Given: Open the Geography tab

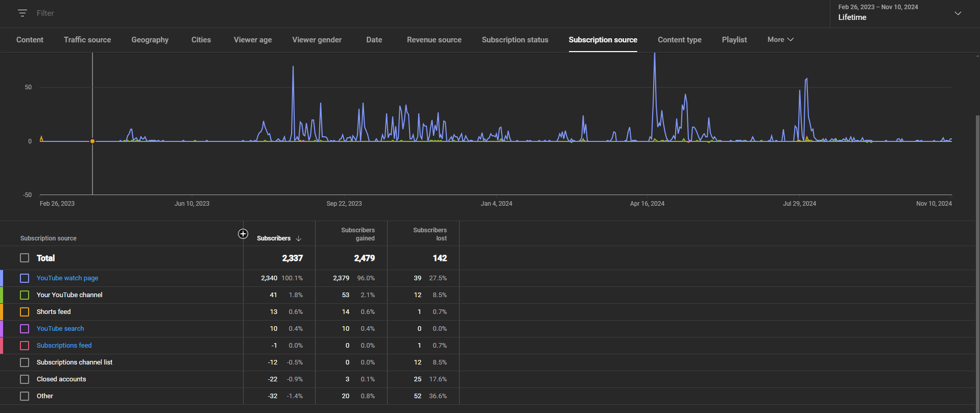Looking at the screenshot, I should click(x=150, y=40).
